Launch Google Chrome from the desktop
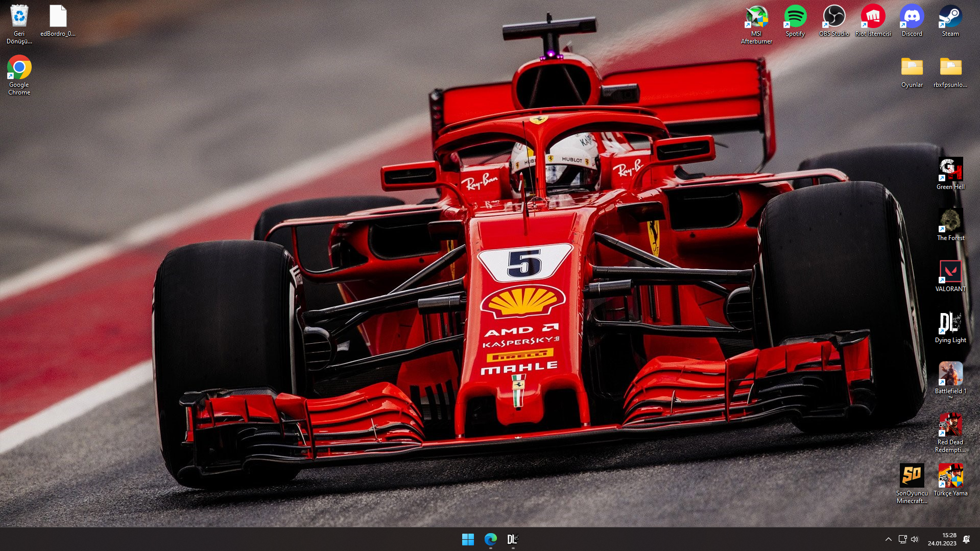Viewport: 980px width, 551px height. click(19, 75)
